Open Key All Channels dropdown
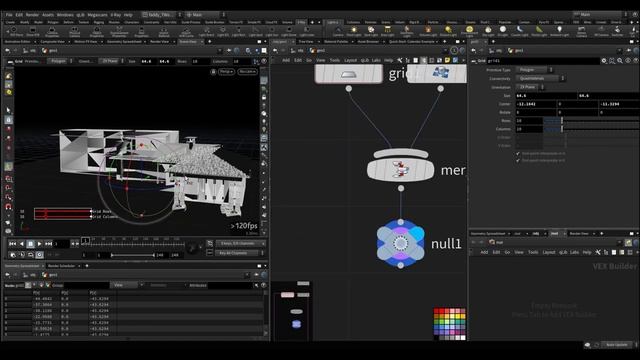 (x=240, y=253)
